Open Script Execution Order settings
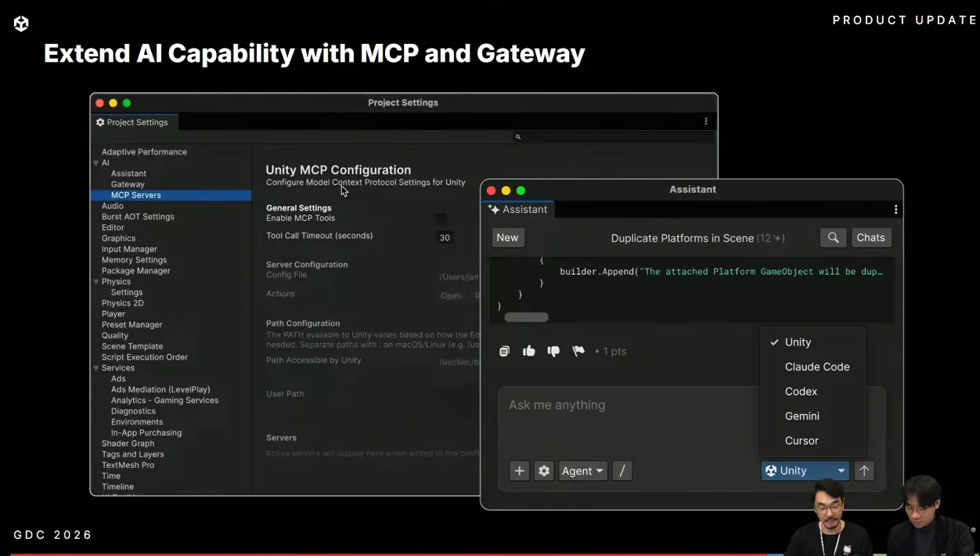The height and width of the screenshot is (556, 980). click(x=145, y=357)
